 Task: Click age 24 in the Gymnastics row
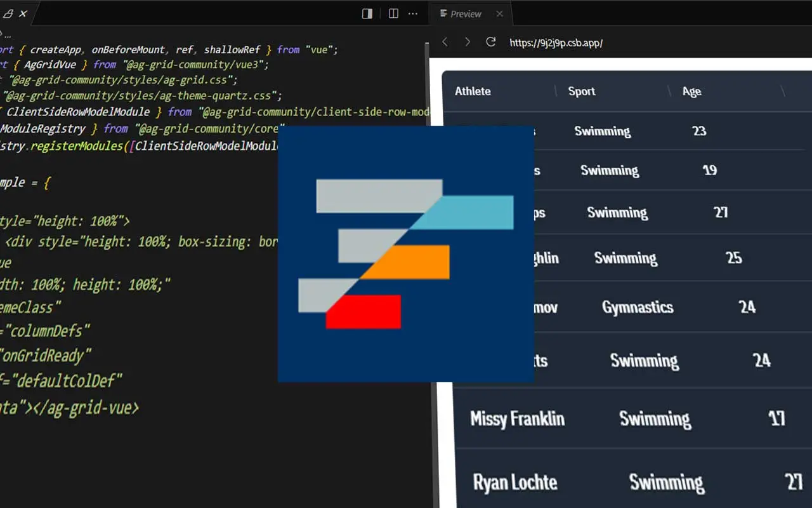(747, 307)
